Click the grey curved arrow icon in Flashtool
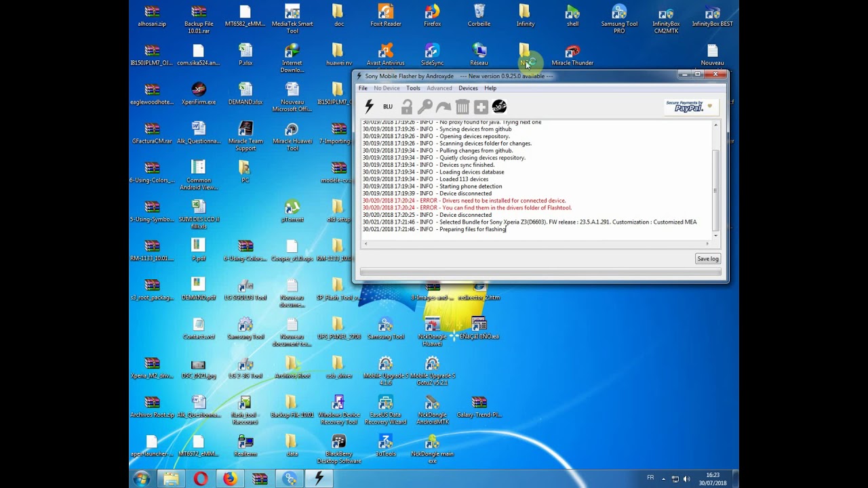Image resolution: width=868 pixels, height=488 pixels. [443, 106]
